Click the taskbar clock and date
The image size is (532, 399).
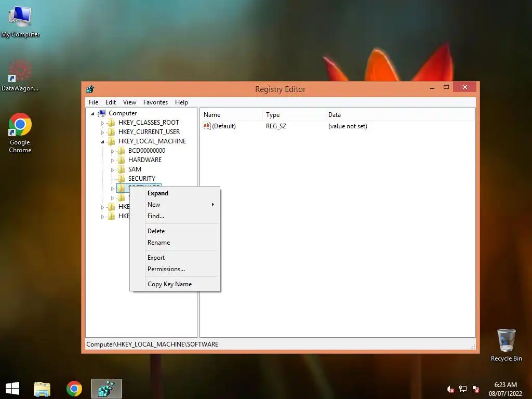click(x=505, y=389)
